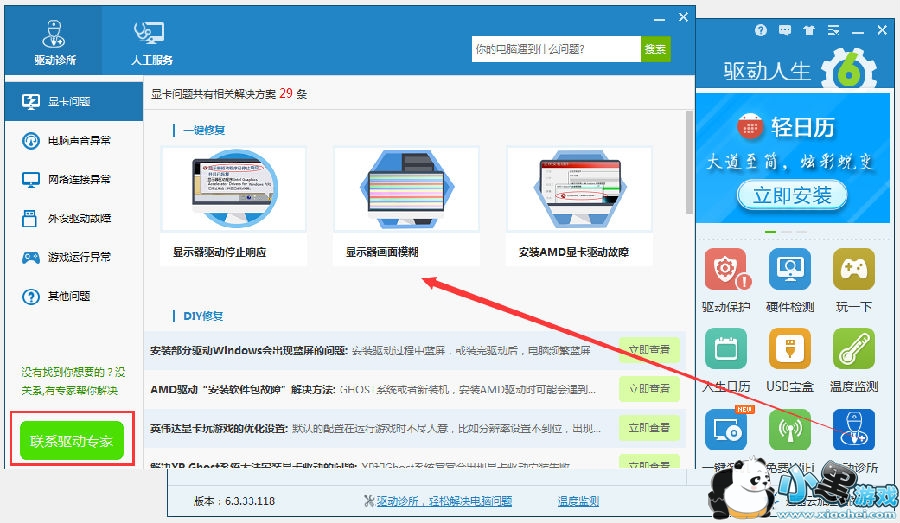Select 电脑声音异常 in sidebar
Image resolution: width=900 pixels, height=523 pixels.
click(73, 140)
